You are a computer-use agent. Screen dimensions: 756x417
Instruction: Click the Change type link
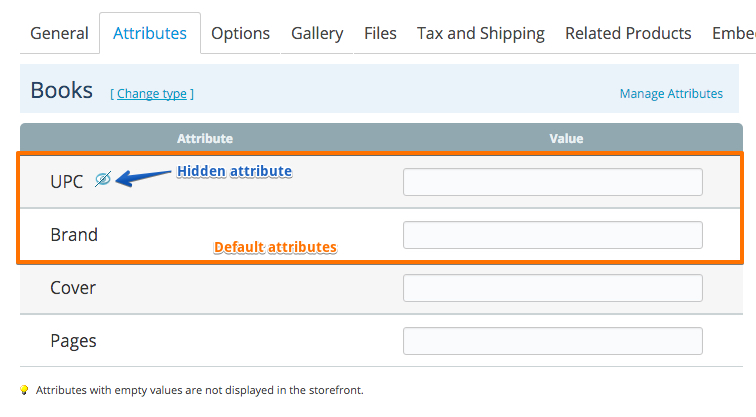(152, 94)
